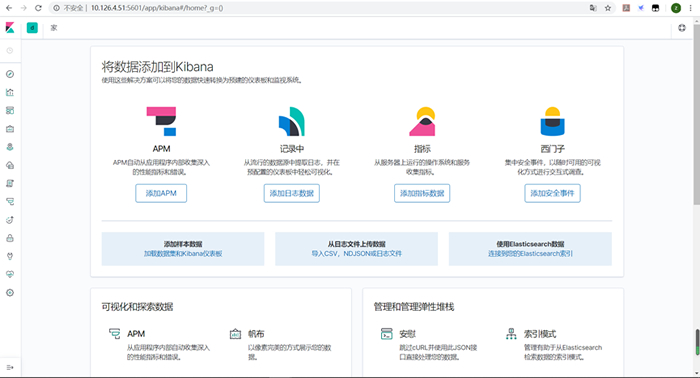Open Stack Monitoring via the heartbeat sidebar icon
Image resolution: width=700 pixels, height=378 pixels.
click(x=10, y=274)
